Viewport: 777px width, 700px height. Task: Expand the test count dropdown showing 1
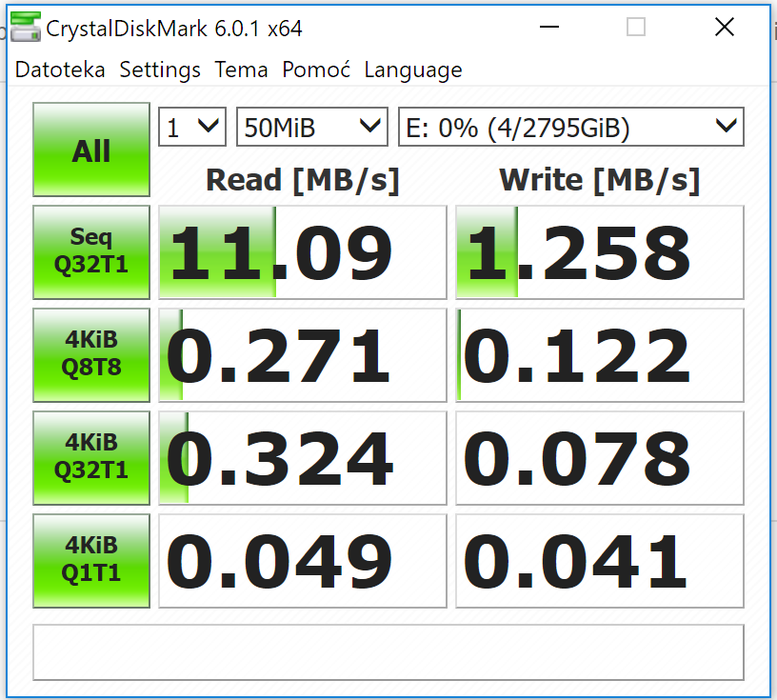192,127
